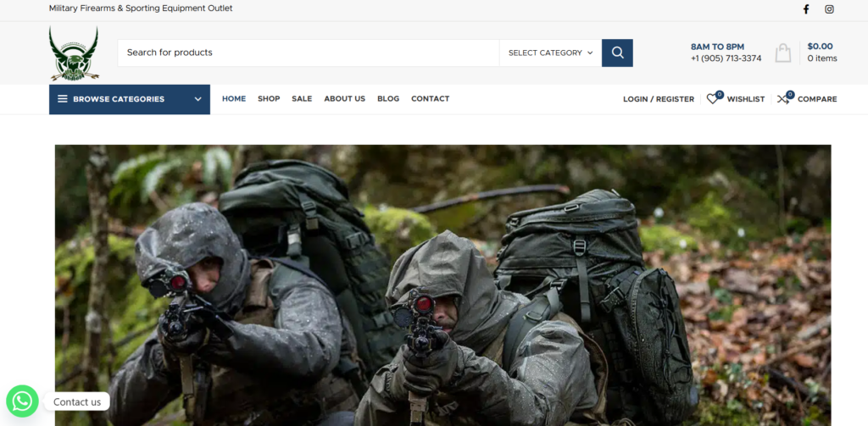Image resolution: width=868 pixels, height=426 pixels.
Task: Navigate to About Us page
Action: coord(344,99)
